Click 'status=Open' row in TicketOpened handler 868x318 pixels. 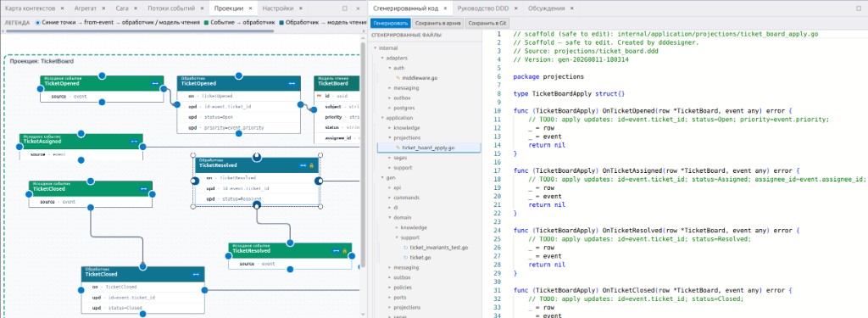click(x=238, y=117)
